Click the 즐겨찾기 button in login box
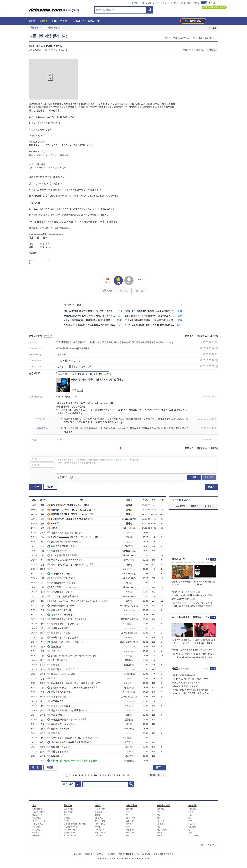 point(194,506)
